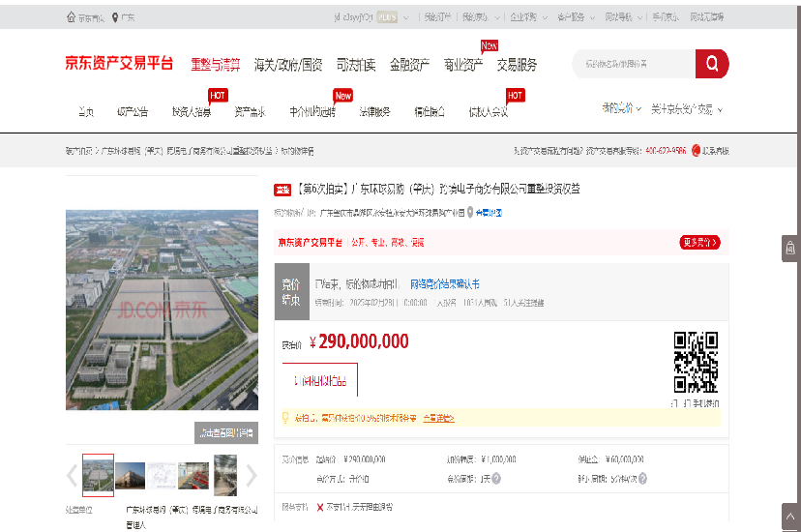Click the search input field
This screenshot has height=532, width=801.
(x=634, y=64)
